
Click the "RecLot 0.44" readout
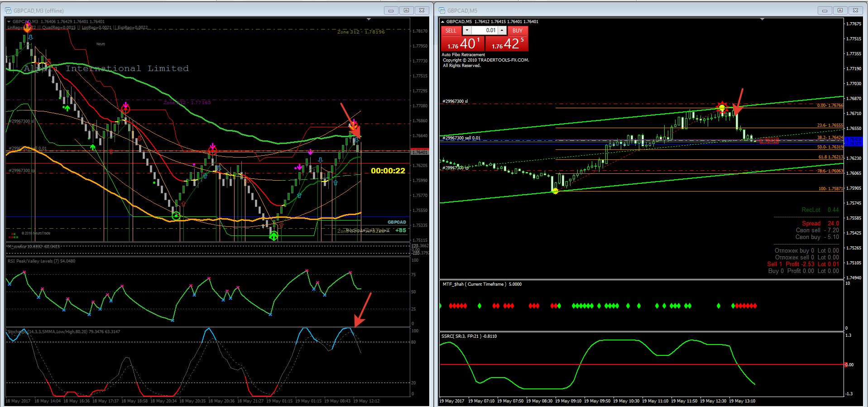click(820, 210)
